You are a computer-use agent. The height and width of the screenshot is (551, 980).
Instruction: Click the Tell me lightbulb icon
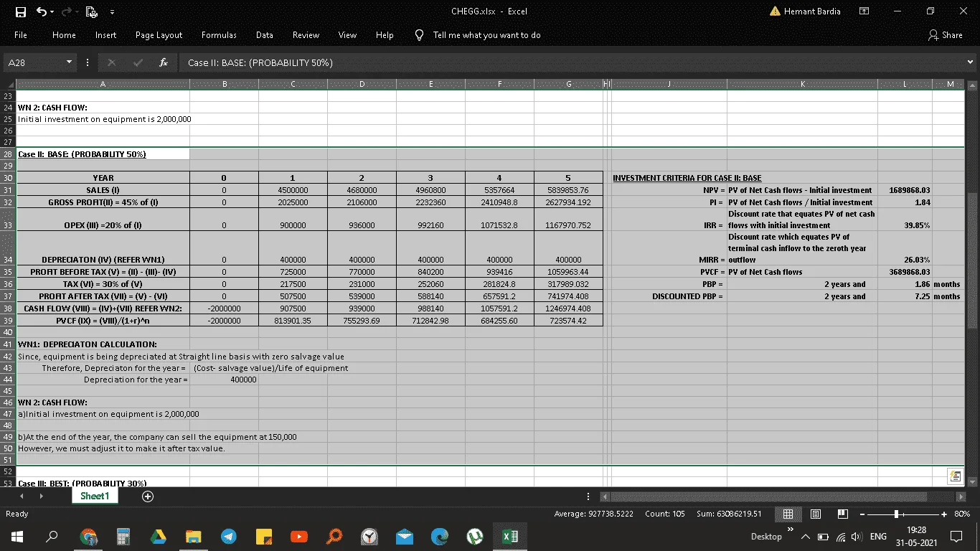pyautogui.click(x=420, y=34)
